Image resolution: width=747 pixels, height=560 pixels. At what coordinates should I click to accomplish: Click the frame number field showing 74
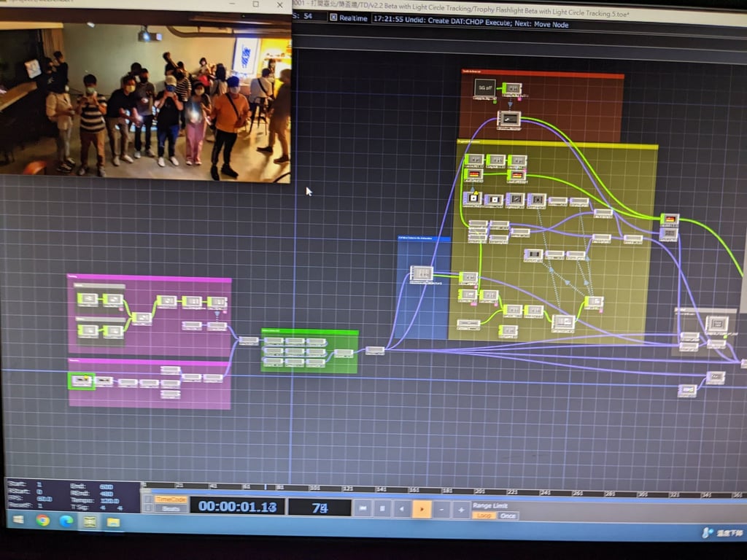[x=320, y=507]
